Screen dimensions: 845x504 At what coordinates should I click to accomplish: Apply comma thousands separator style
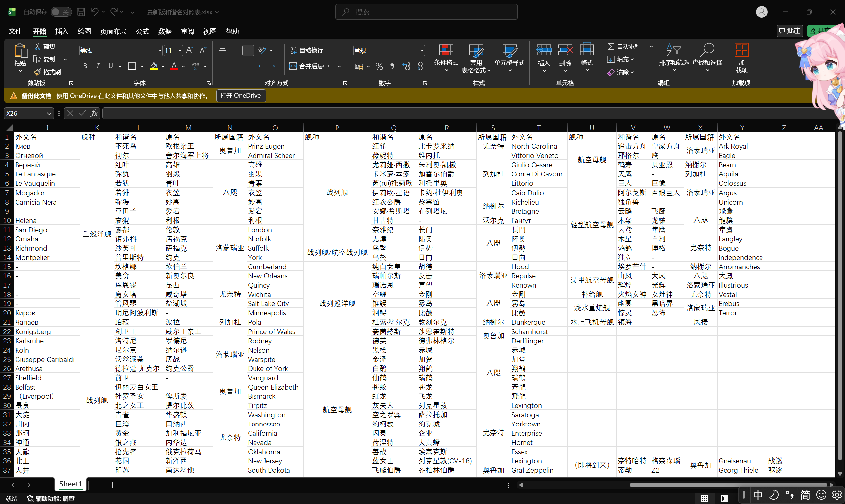392,66
